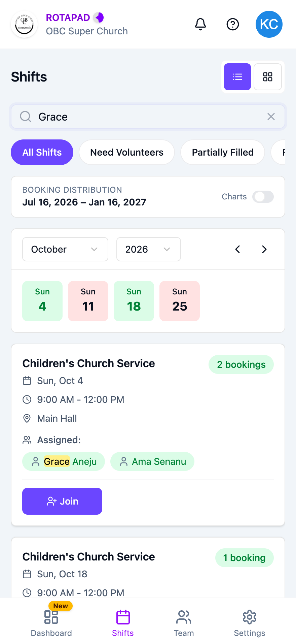Switch to list view

[237, 77]
